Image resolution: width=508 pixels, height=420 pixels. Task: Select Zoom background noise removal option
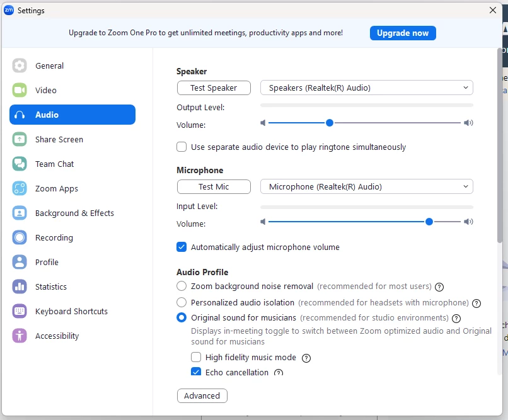tap(182, 286)
